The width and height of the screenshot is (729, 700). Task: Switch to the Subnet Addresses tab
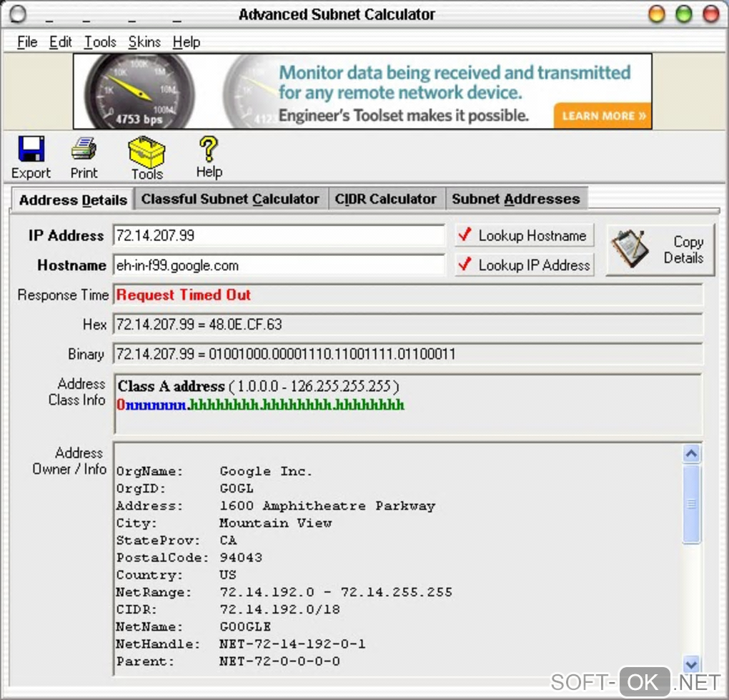coord(516,199)
